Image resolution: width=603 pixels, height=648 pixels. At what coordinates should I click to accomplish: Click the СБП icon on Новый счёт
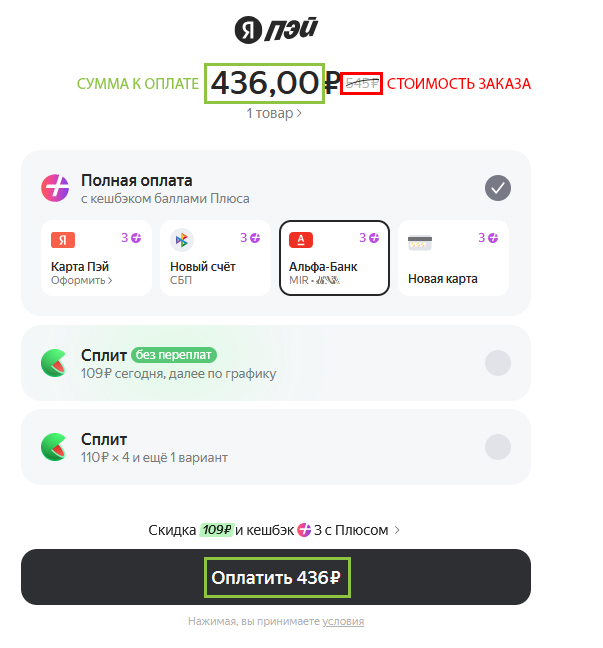point(181,240)
